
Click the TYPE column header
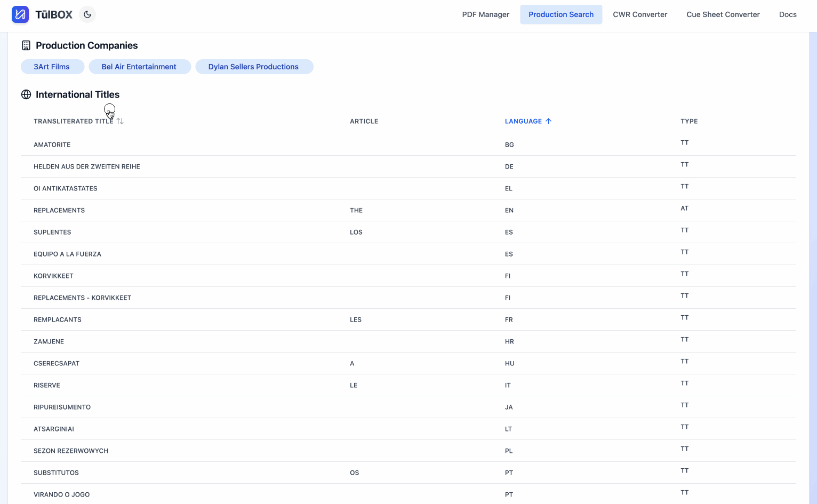point(689,121)
